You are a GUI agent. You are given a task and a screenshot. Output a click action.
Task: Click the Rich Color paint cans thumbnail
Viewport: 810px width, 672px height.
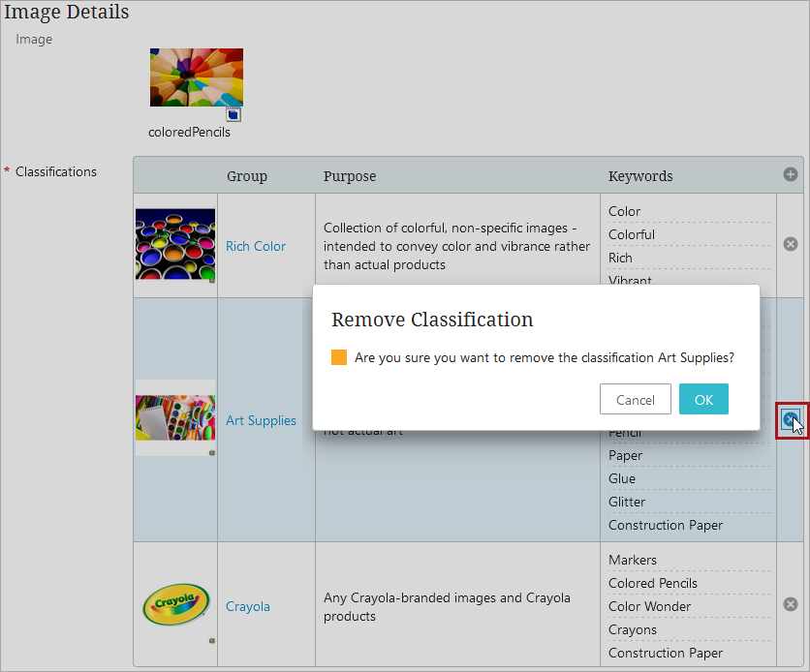coord(174,244)
